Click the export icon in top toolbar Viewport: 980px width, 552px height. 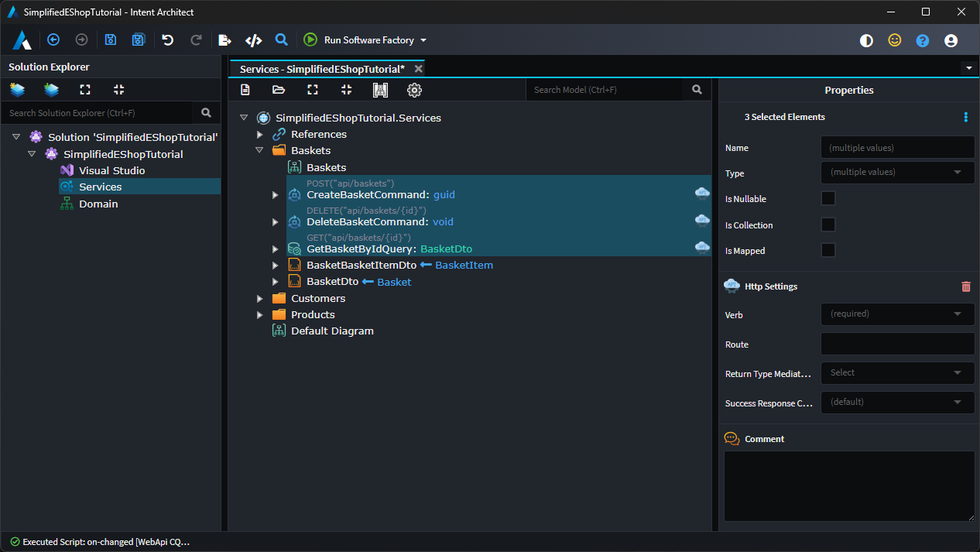point(224,40)
